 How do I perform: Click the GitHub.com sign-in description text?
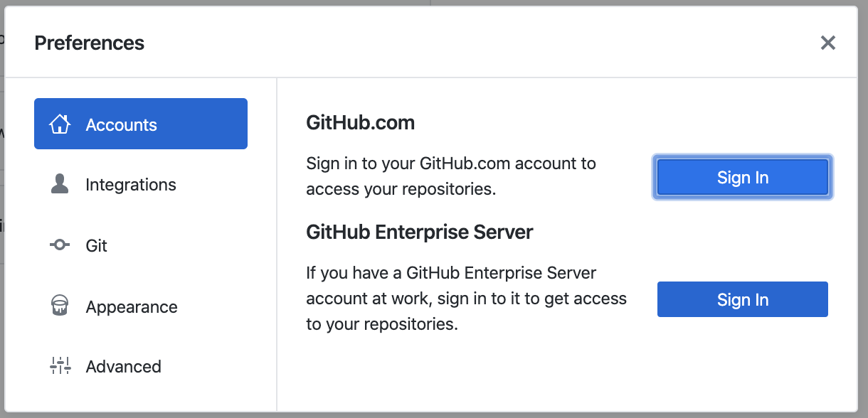point(451,176)
